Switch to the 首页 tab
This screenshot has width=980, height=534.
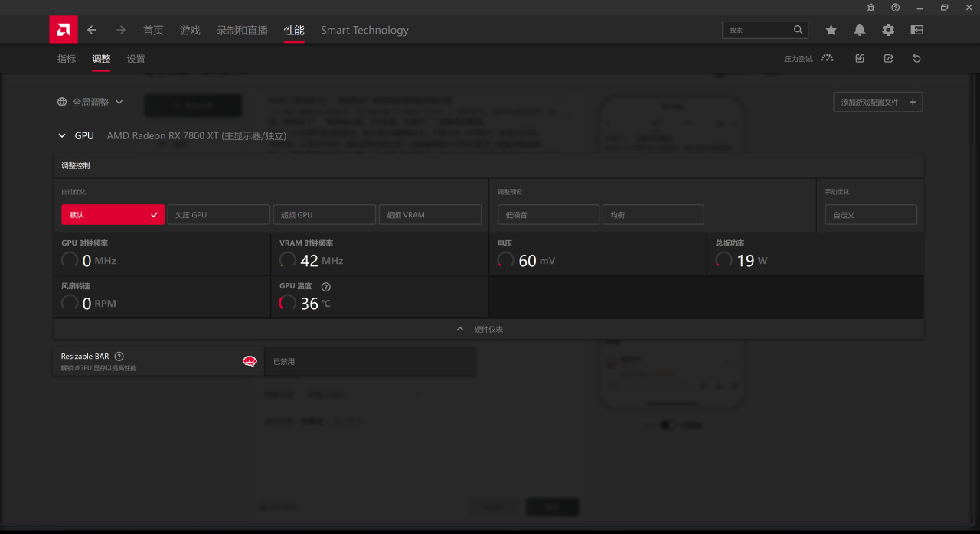[153, 30]
